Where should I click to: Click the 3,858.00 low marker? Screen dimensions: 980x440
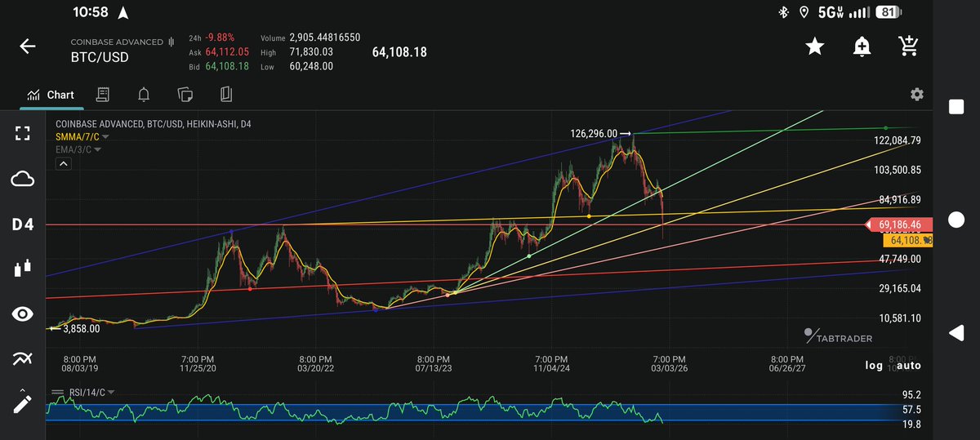click(x=75, y=328)
